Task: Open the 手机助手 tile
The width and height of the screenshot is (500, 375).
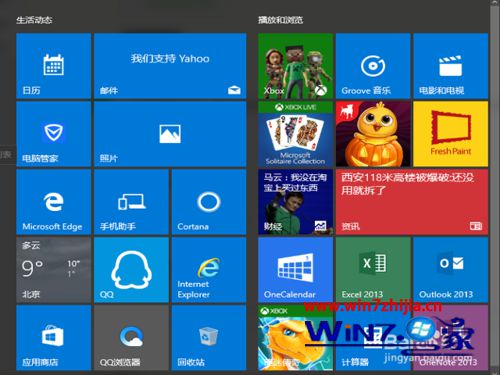Action: click(x=131, y=202)
